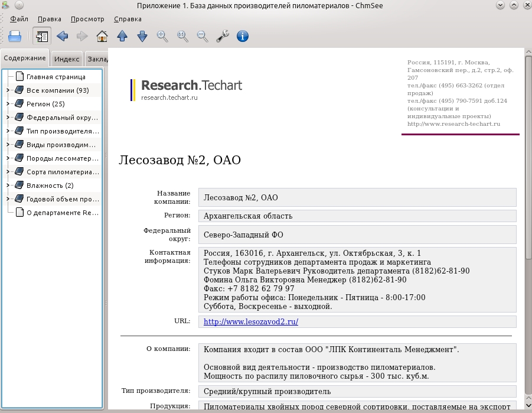Open the lesozavod2.ru hyperlink
Screen dimensions: 532x413
pyautogui.click(x=251, y=321)
